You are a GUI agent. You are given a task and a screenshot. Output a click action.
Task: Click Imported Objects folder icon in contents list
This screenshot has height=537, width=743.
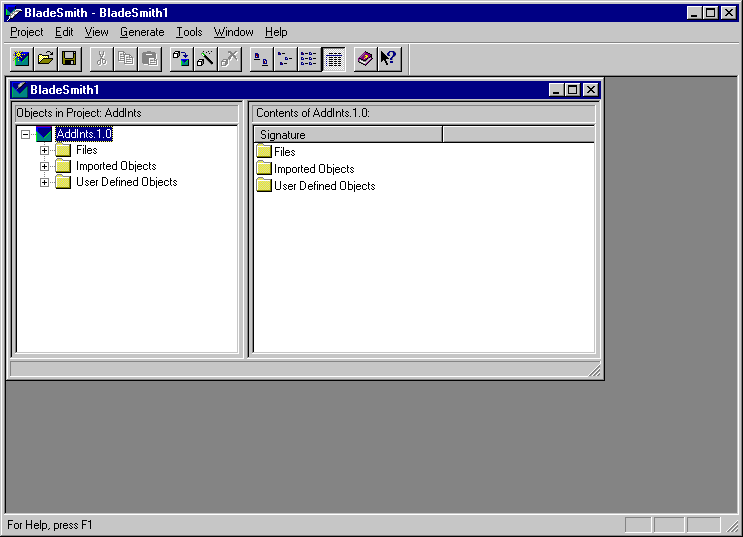click(264, 169)
